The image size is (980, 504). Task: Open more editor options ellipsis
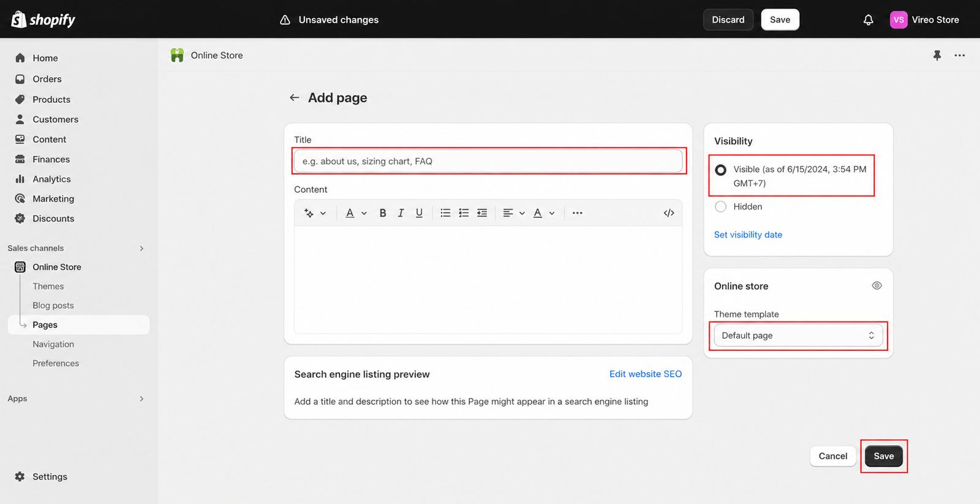pyautogui.click(x=577, y=213)
